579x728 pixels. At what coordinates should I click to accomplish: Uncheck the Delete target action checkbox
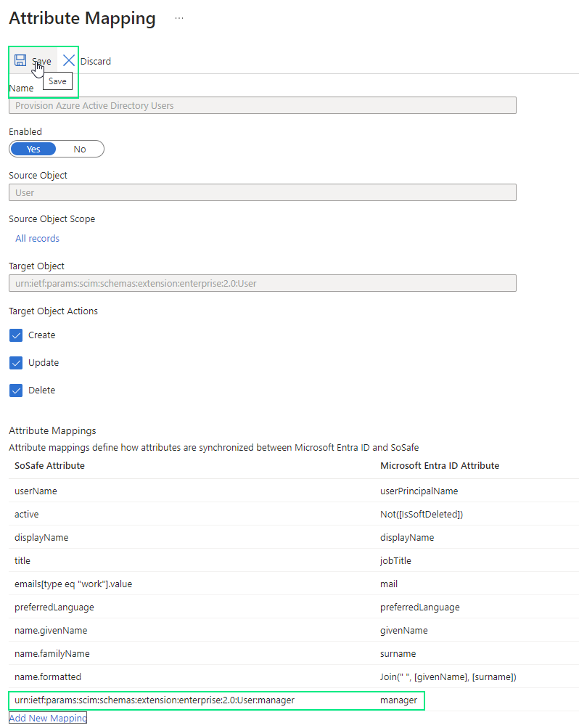point(16,390)
